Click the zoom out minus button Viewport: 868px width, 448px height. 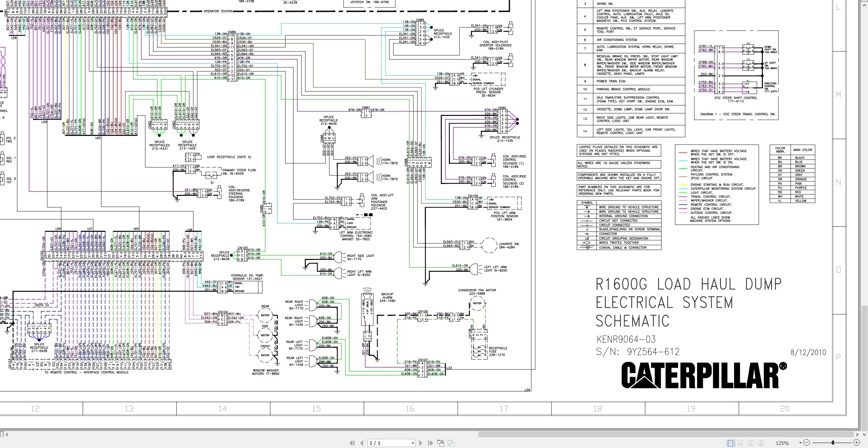[807, 443]
